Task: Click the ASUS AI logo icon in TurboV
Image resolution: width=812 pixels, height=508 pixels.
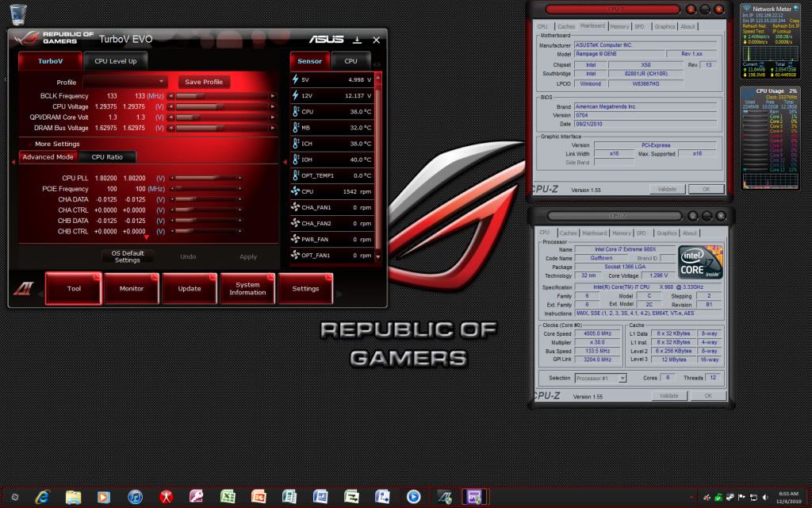Action: pyautogui.click(x=24, y=287)
